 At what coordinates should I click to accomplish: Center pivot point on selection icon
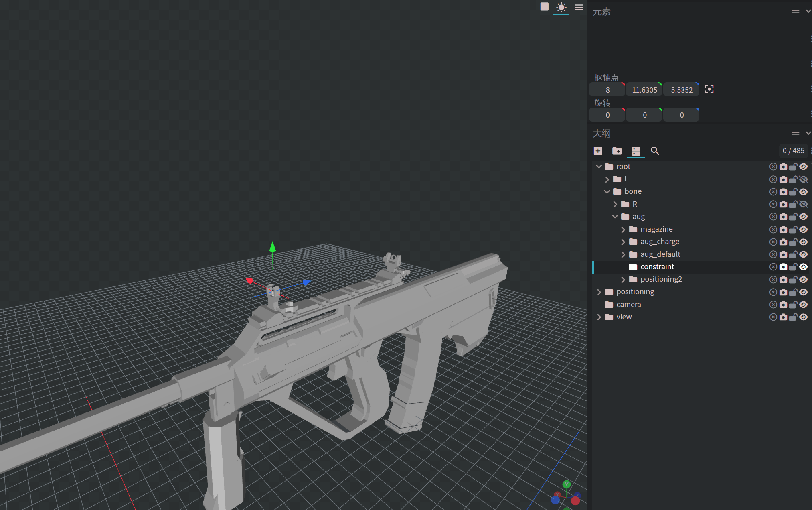pyautogui.click(x=709, y=89)
